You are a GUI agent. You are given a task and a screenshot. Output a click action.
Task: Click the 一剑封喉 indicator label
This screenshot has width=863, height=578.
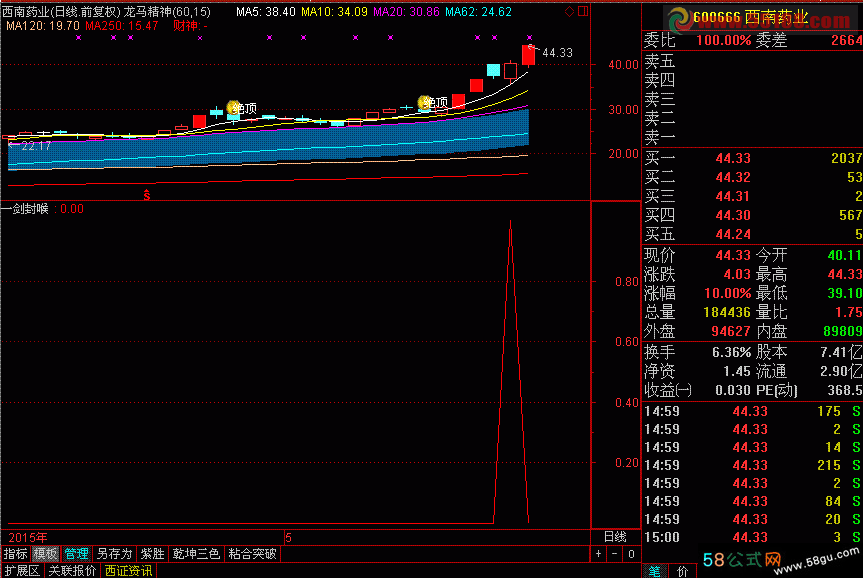coord(25,209)
